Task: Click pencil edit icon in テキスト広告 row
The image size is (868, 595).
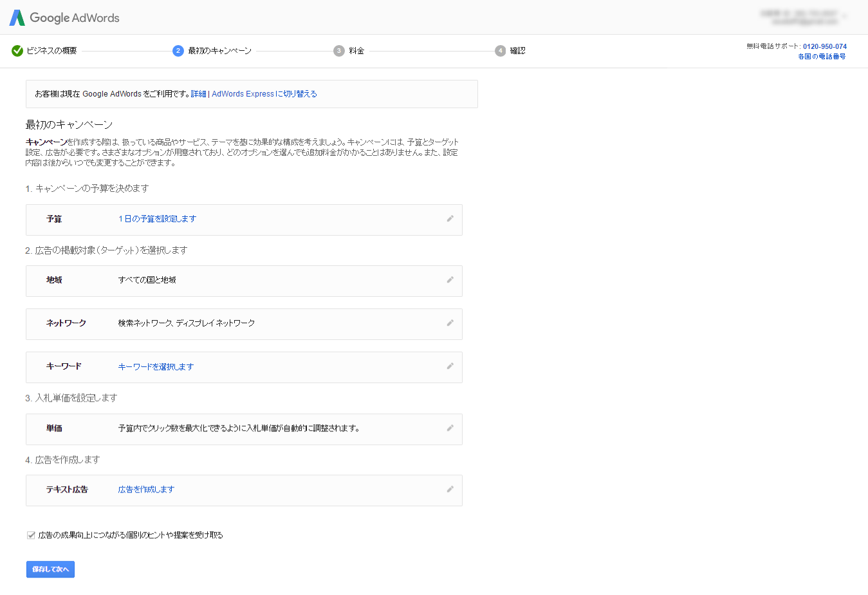Action: (x=450, y=489)
